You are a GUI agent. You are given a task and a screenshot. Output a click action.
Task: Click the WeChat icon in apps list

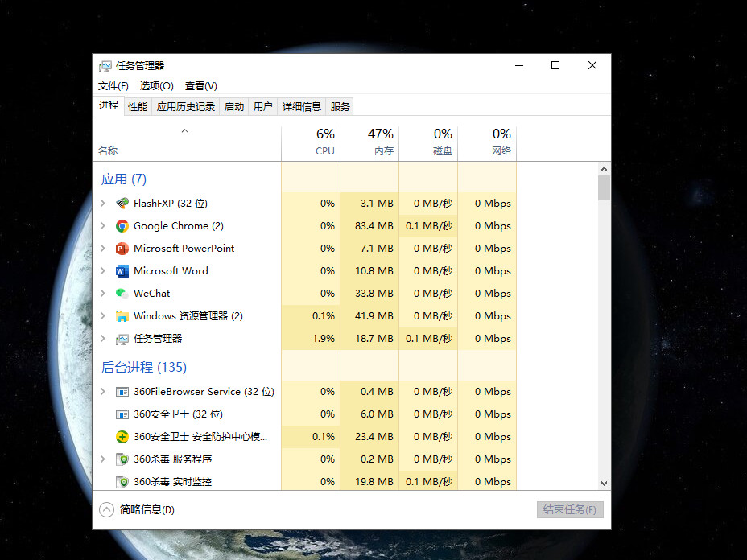click(122, 294)
